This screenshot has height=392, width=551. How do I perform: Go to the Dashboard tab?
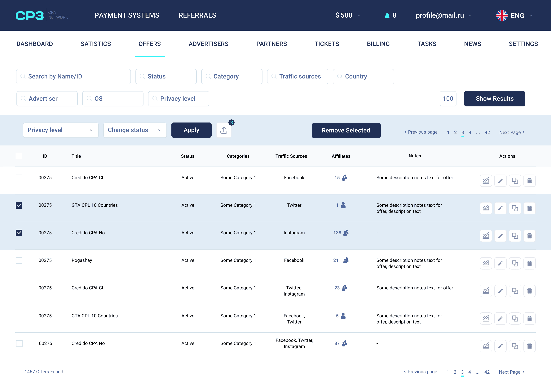34,44
